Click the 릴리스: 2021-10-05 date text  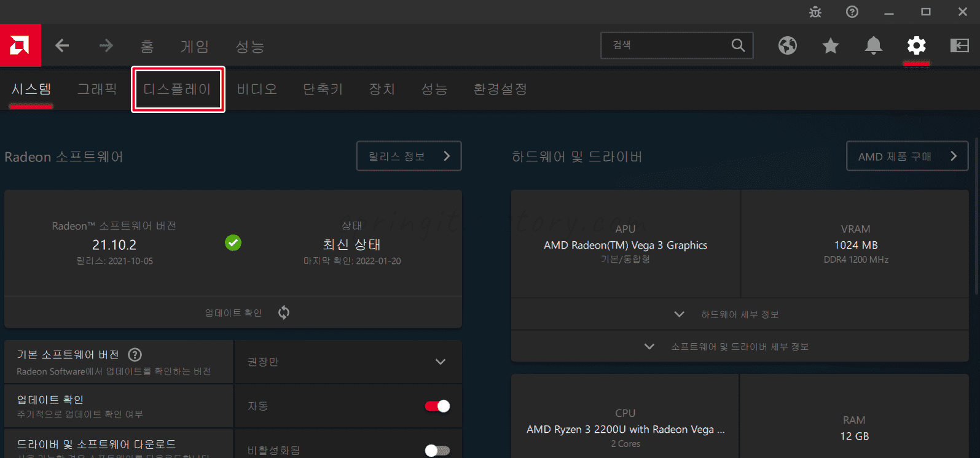point(115,261)
